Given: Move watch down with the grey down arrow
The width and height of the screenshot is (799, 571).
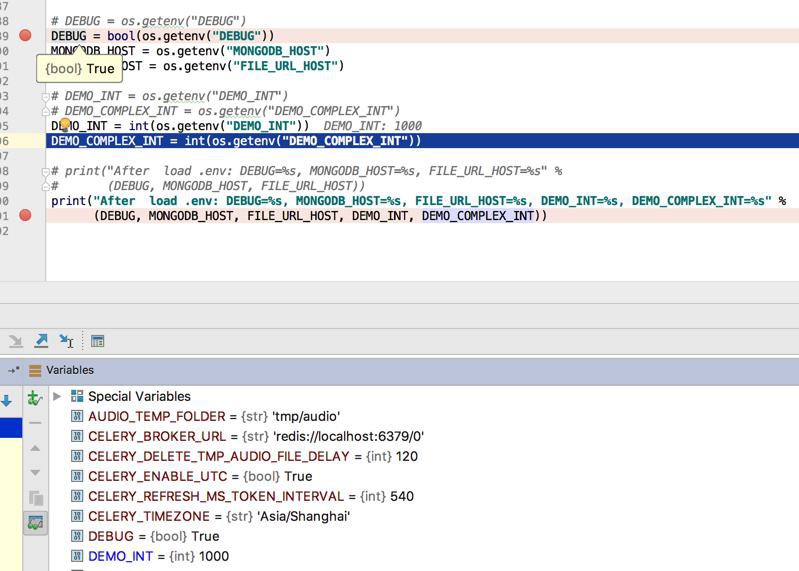Looking at the screenshot, I should click(35, 473).
